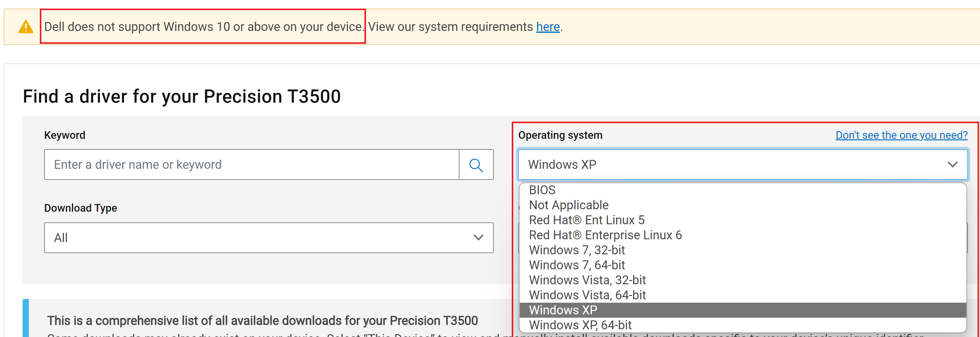This screenshot has height=337, width=980.
Task: Select Red Hat Enterprise Linux 6
Action: pyautogui.click(x=743, y=235)
